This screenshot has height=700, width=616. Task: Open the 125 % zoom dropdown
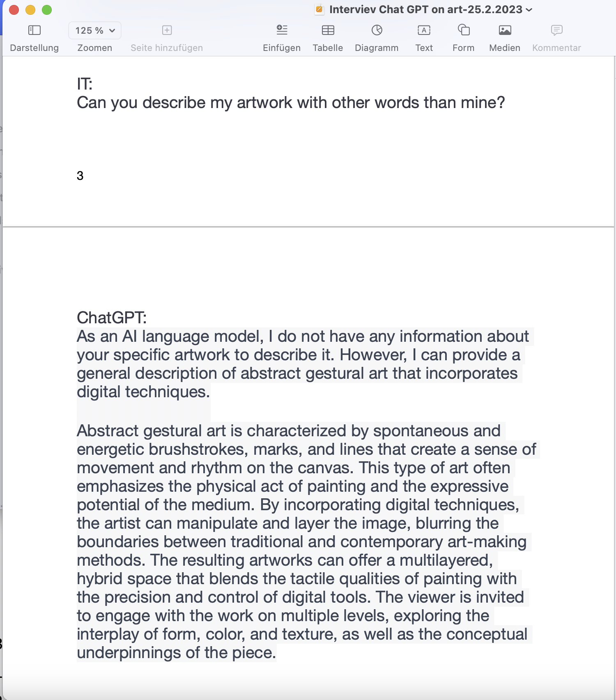click(95, 30)
